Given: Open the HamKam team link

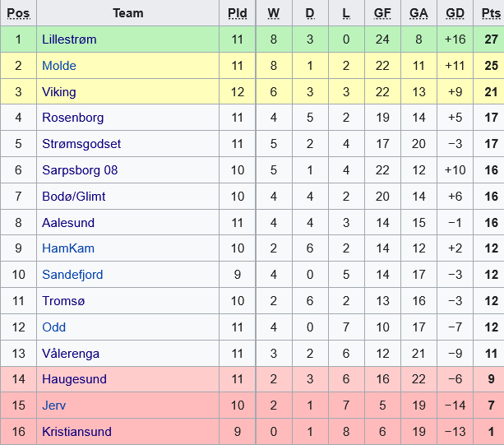Looking at the screenshot, I should click(68, 248).
